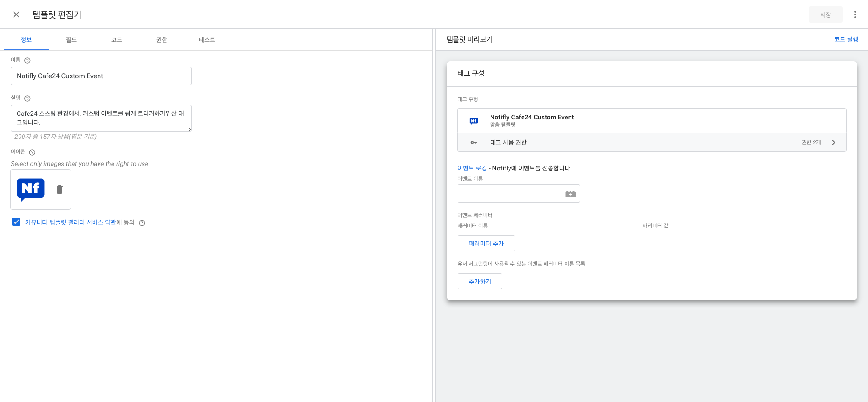Click the 권한 2개 text

pos(811,142)
